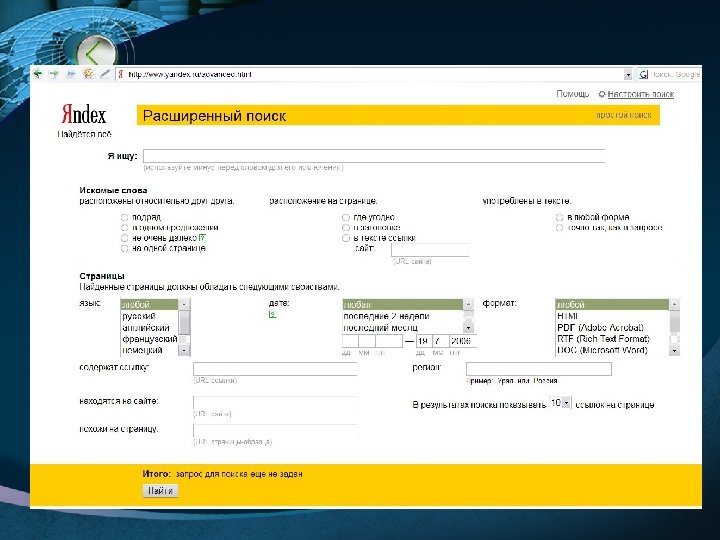Viewport: 720px width, 540px height.
Task: Click the browser forward arrow
Action: (54, 73)
